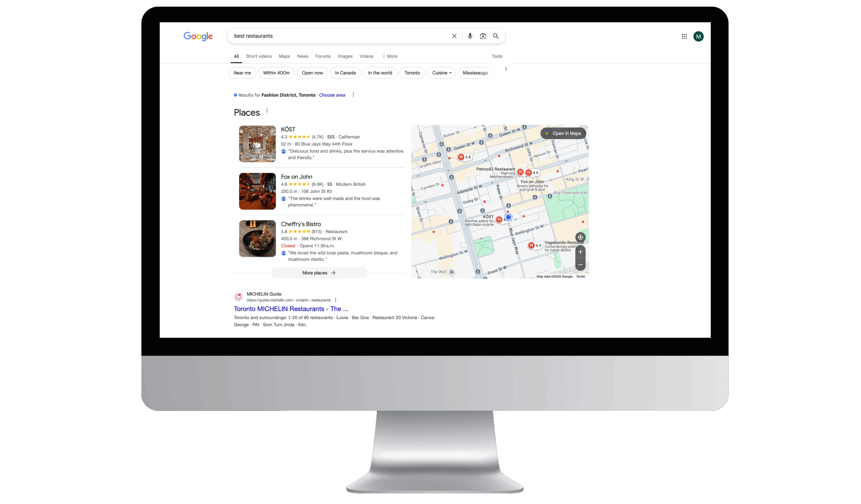Apply the Mississauga filter chip
The width and height of the screenshot is (861, 504).
[475, 73]
